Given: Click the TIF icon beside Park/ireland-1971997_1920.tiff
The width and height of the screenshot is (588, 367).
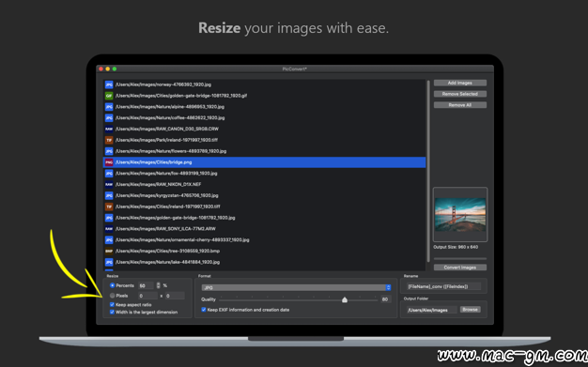Looking at the screenshot, I should (109, 140).
